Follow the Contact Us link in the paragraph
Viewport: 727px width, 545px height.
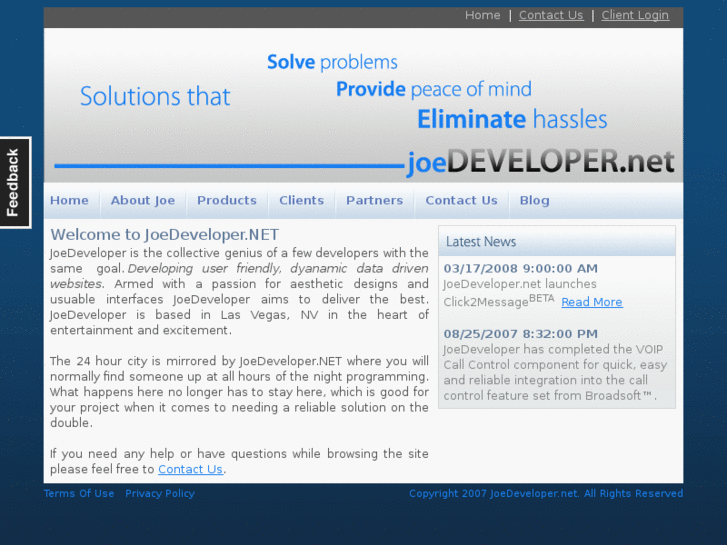pos(191,469)
